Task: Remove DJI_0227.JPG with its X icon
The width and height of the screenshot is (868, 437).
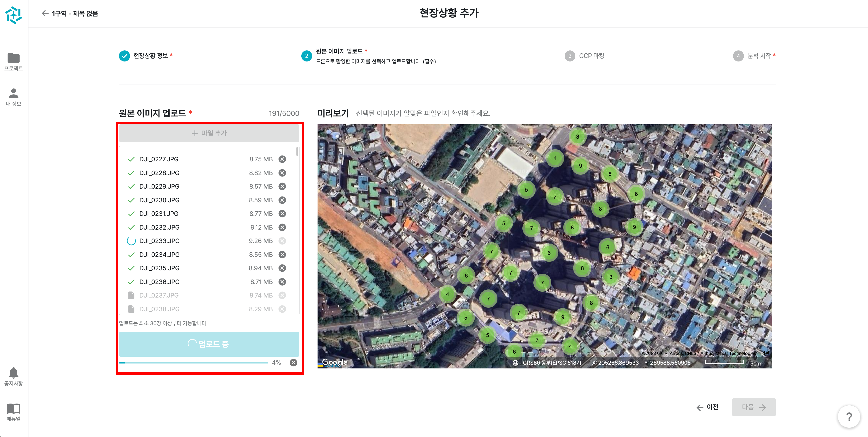Action: tap(282, 159)
